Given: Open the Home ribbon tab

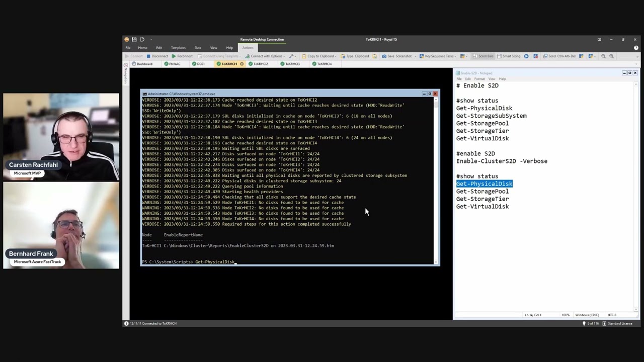Looking at the screenshot, I should (142, 48).
